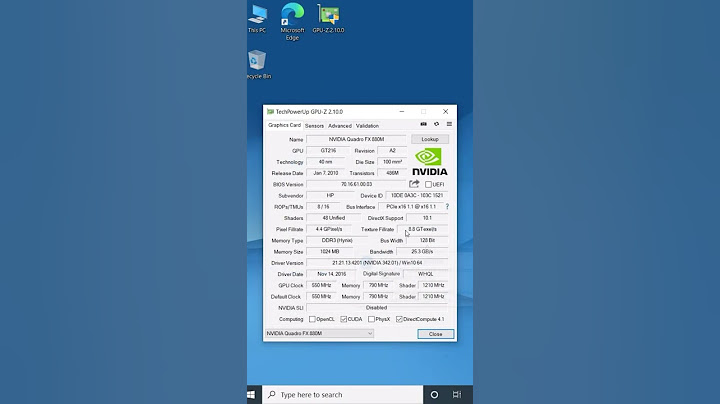Click the NVIDIA logo image

(430, 161)
